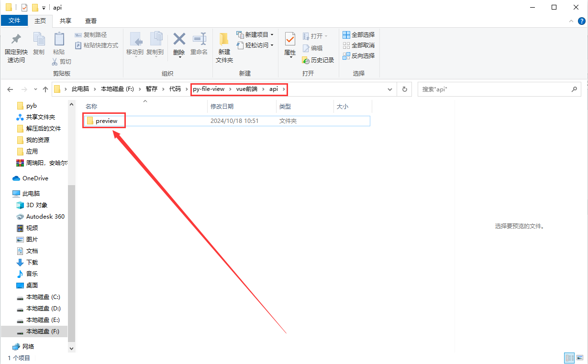Open the address bar history dropdown
This screenshot has height=364, width=588.
[x=390, y=89]
